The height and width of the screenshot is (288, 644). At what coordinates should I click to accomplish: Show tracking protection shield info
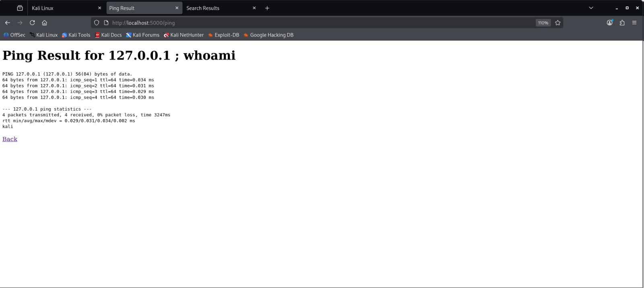click(97, 23)
